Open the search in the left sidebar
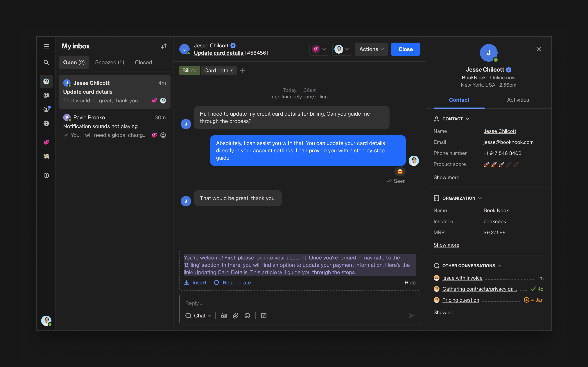Image resolution: width=588 pixels, height=367 pixels. pos(46,62)
